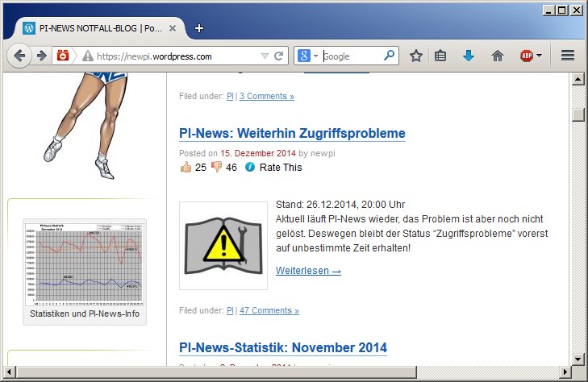
Task: Click the vertical scrollbar thumb
Action: [578, 114]
